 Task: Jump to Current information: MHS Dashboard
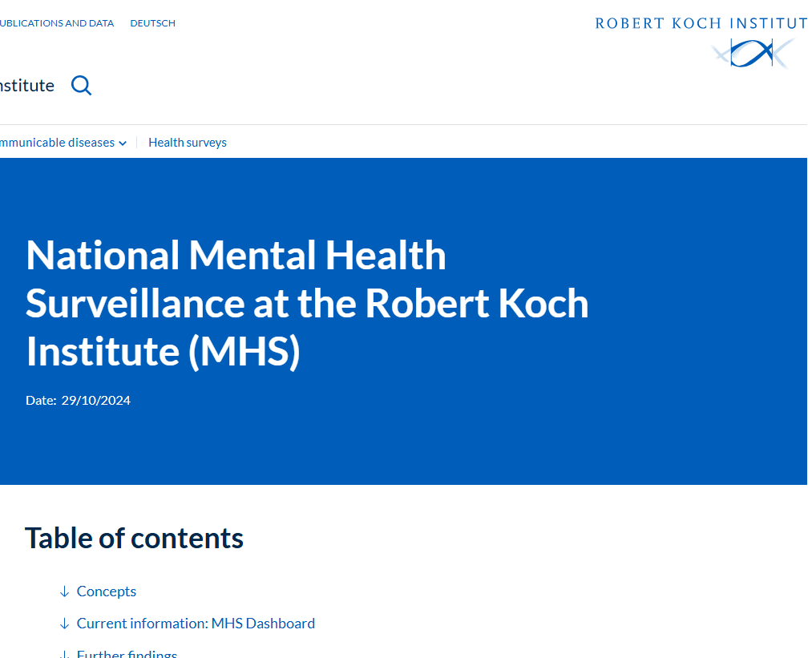(x=196, y=624)
